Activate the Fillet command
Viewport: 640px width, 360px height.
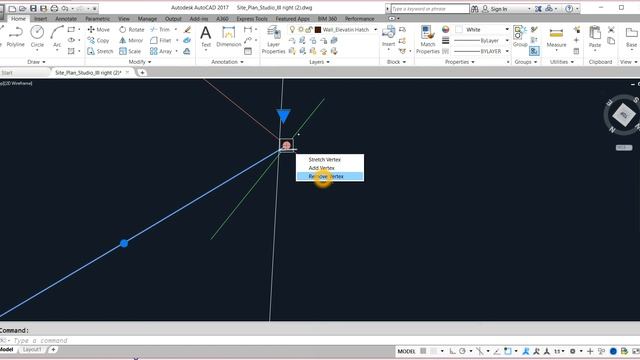(160, 40)
